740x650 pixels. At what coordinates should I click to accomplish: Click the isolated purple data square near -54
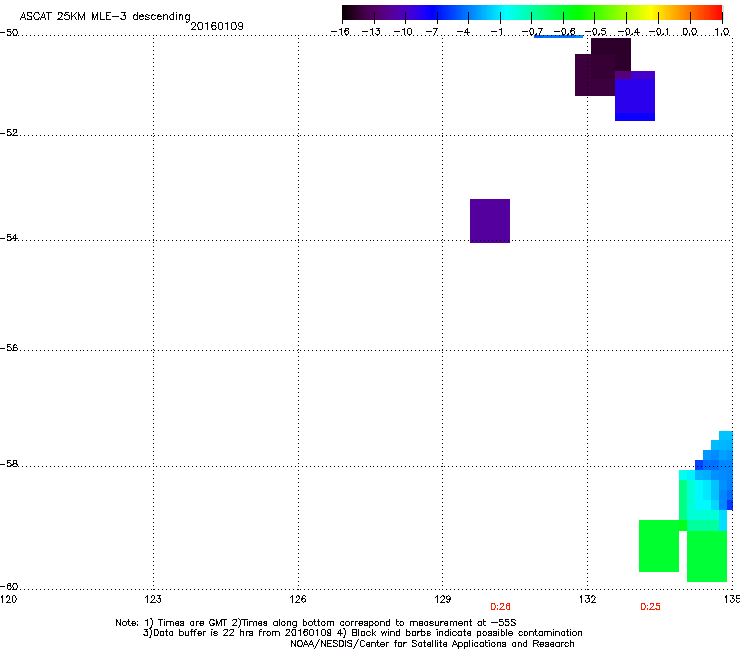tap(490, 221)
